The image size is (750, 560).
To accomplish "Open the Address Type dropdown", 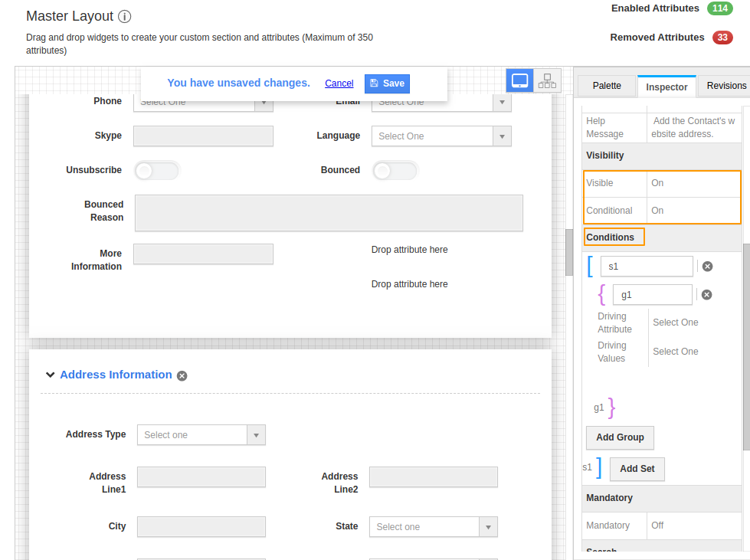I will tap(201, 435).
